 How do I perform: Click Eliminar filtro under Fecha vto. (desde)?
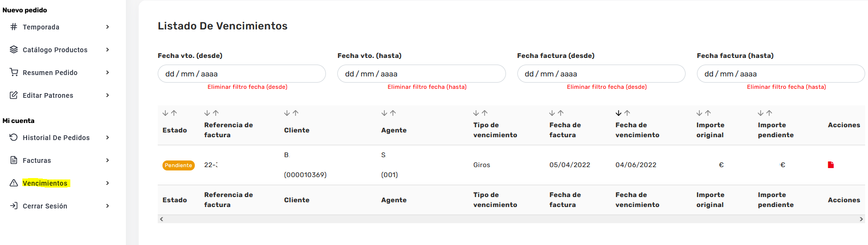coord(247,87)
